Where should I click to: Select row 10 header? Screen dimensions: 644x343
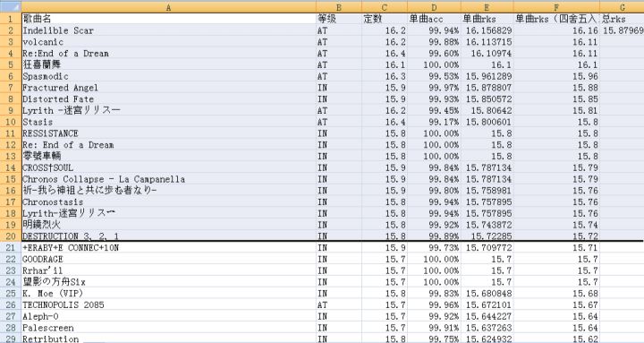11,122
